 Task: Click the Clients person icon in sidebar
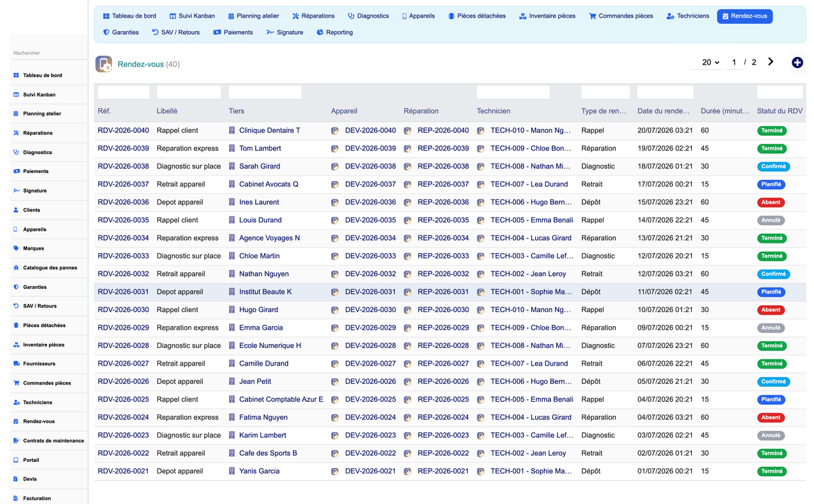tap(16, 210)
